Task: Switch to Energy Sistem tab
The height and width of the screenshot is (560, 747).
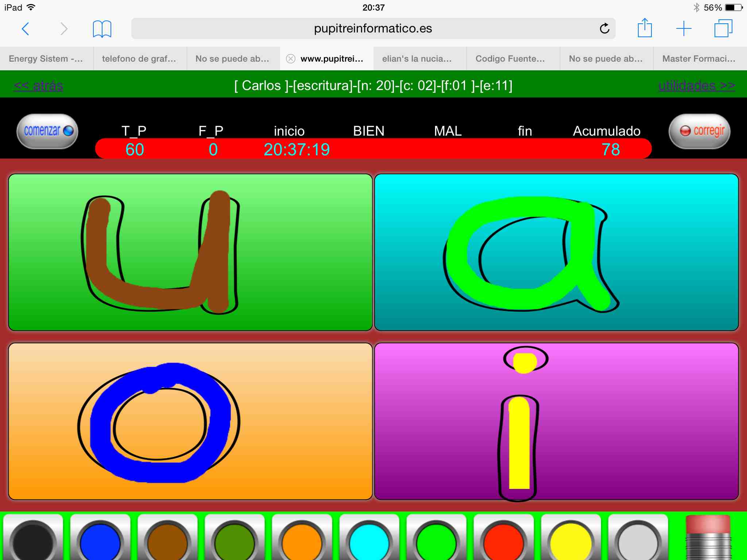Action: [46, 59]
